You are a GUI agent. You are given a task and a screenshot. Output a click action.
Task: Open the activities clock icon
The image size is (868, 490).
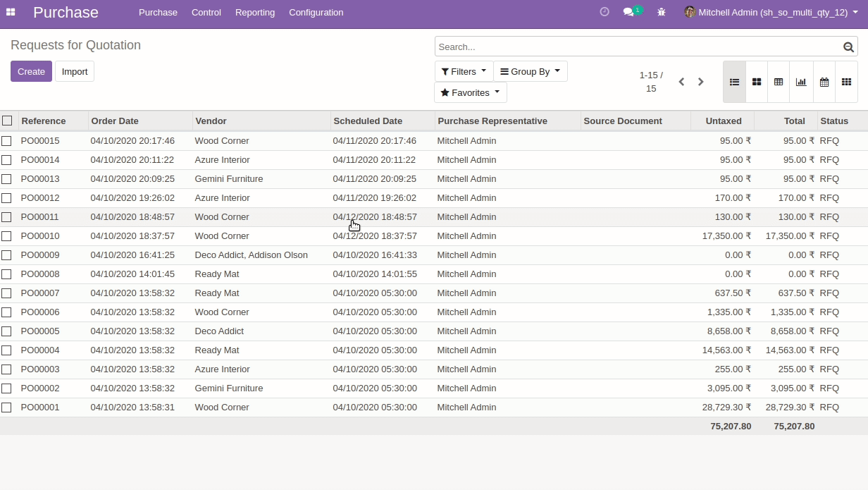coord(604,12)
